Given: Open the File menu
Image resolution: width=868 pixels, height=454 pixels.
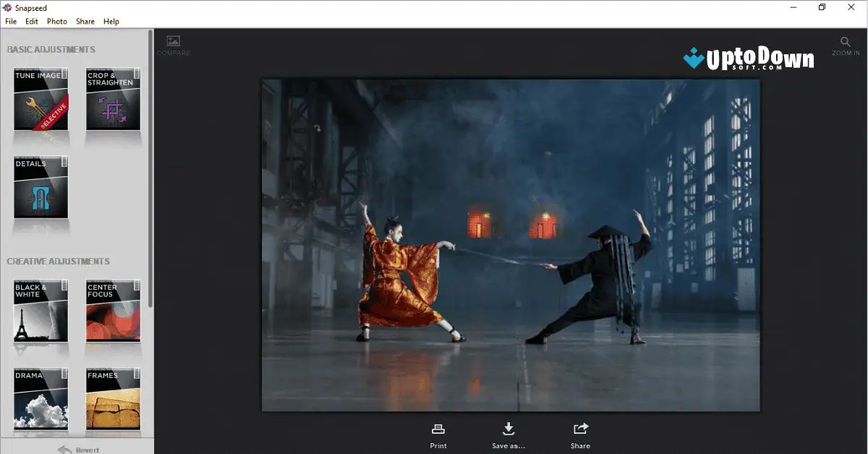Looking at the screenshot, I should point(11,21).
